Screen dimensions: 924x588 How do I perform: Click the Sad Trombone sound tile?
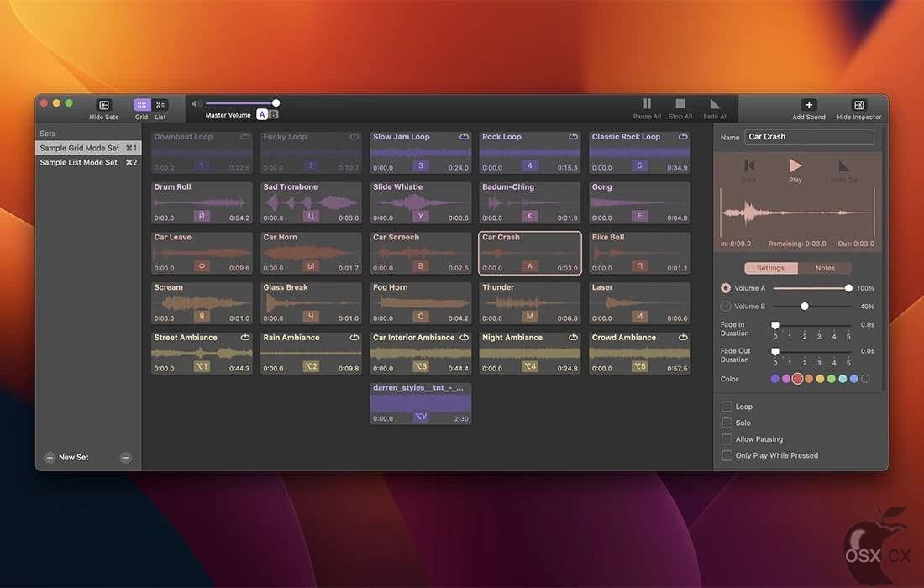tap(311, 202)
